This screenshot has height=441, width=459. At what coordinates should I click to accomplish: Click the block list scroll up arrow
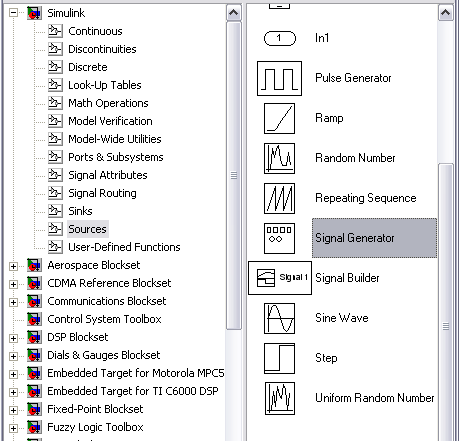445,13
